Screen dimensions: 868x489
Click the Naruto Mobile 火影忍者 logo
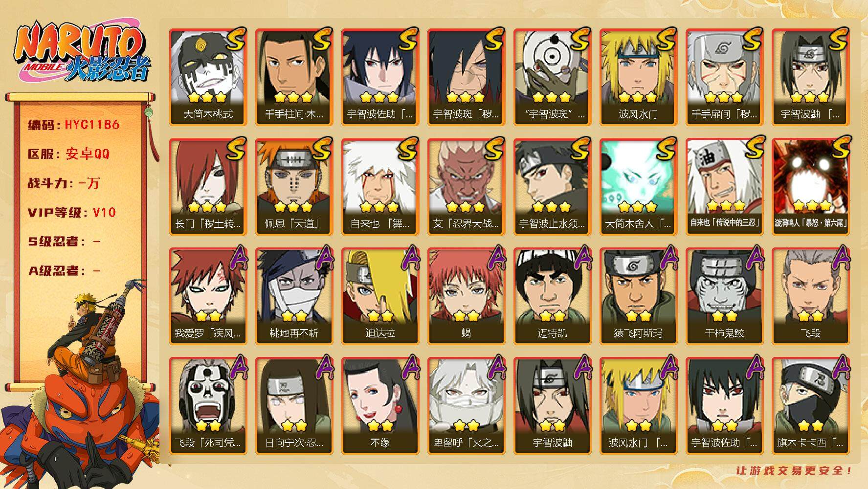81,53
